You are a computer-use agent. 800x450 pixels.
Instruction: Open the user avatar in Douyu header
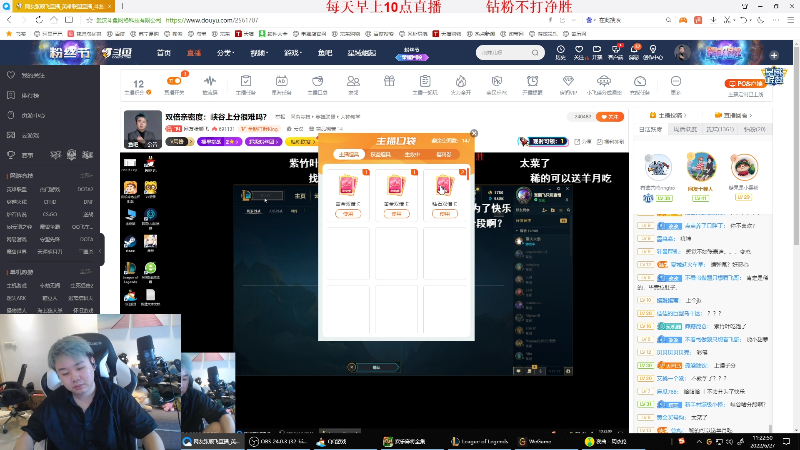point(682,52)
